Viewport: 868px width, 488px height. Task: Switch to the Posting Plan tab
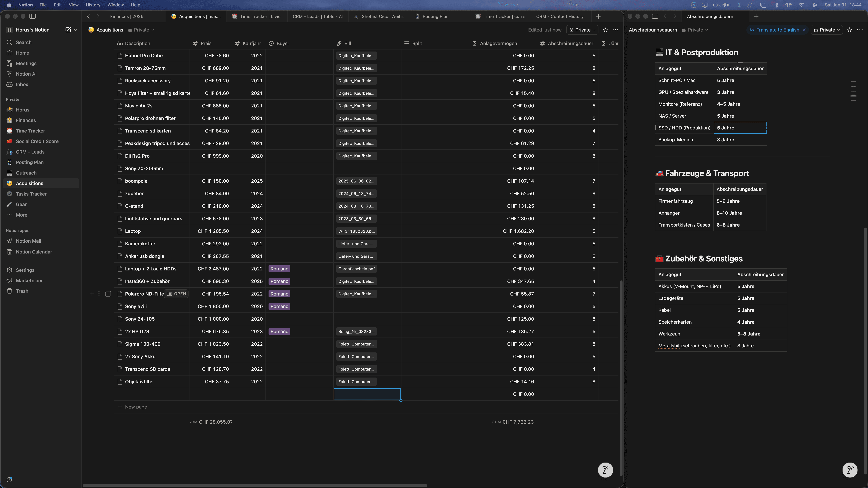(x=435, y=16)
